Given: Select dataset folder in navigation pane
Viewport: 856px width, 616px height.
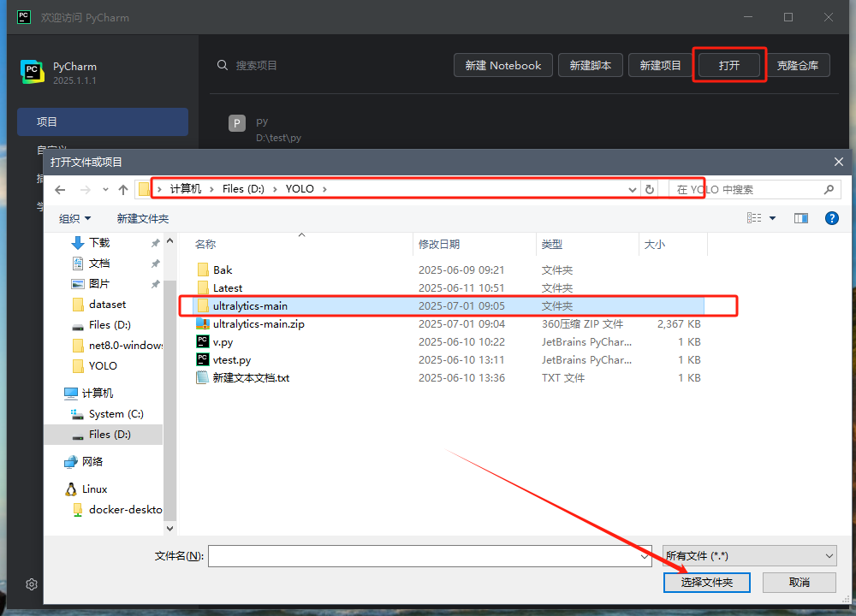Looking at the screenshot, I should [x=107, y=305].
